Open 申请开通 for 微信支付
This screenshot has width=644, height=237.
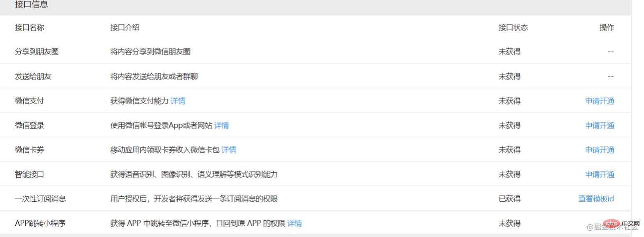pos(600,101)
